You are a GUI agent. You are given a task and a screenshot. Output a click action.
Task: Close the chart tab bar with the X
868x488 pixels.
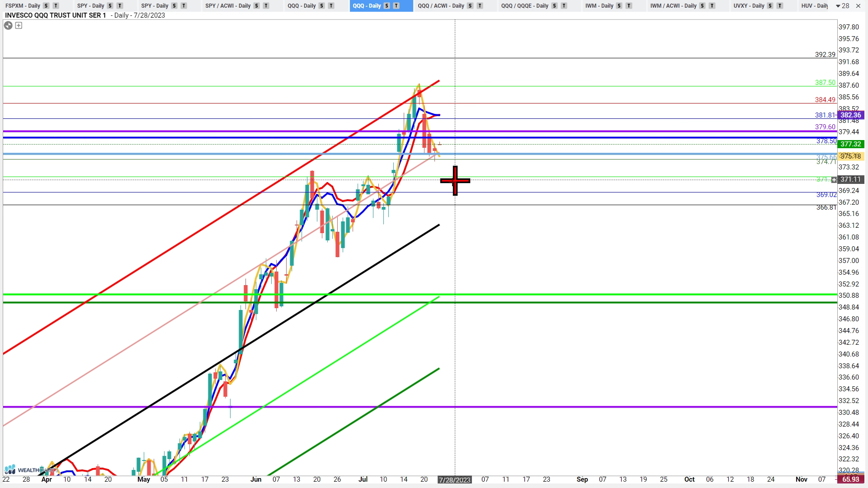click(x=858, y=6)
